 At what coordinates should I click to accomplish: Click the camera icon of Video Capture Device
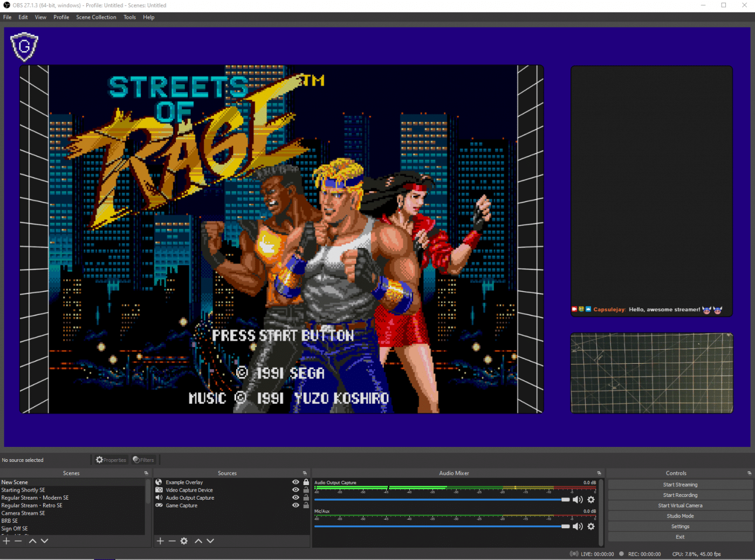[x=159, y=490]
